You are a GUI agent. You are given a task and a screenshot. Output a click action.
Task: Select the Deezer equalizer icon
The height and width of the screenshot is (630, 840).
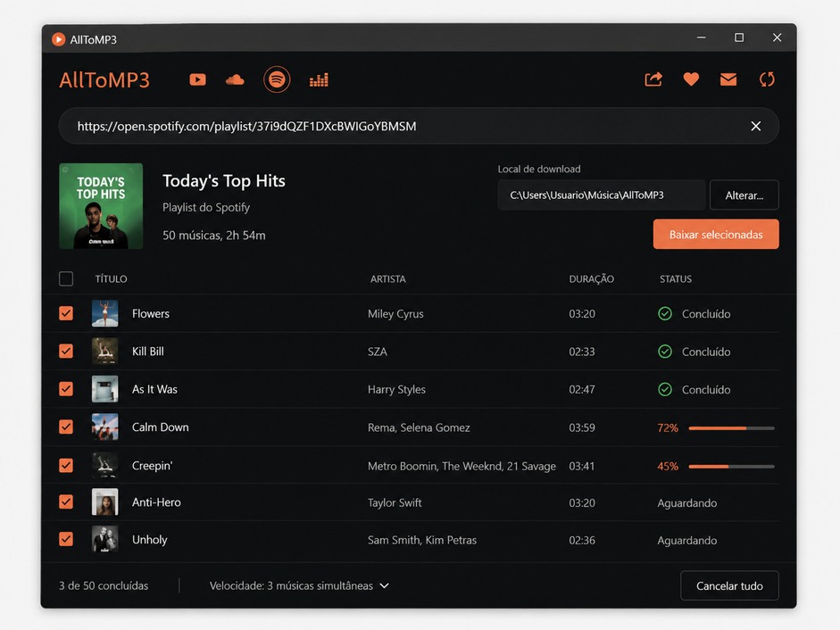[319, 79]
